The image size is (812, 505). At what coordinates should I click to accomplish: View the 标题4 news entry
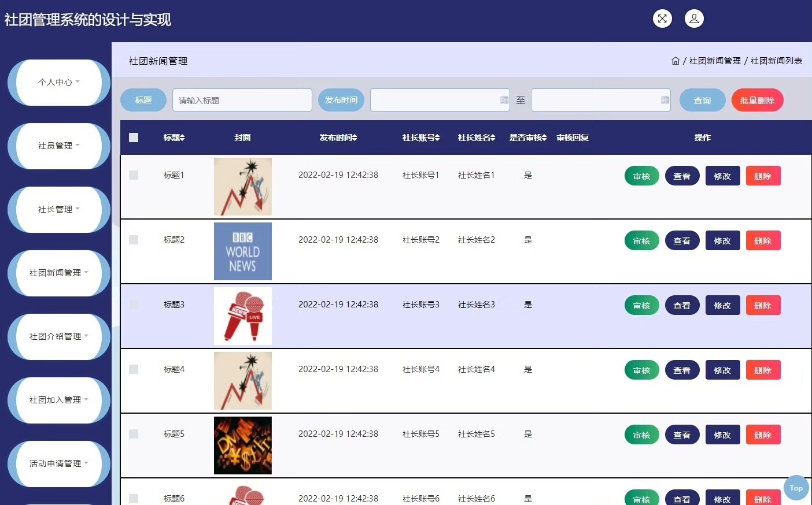pyautogui.click(x=682, y=370)
